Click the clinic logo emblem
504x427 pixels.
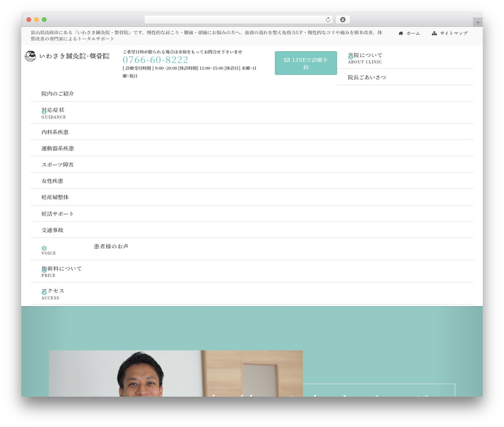point(30,56)
